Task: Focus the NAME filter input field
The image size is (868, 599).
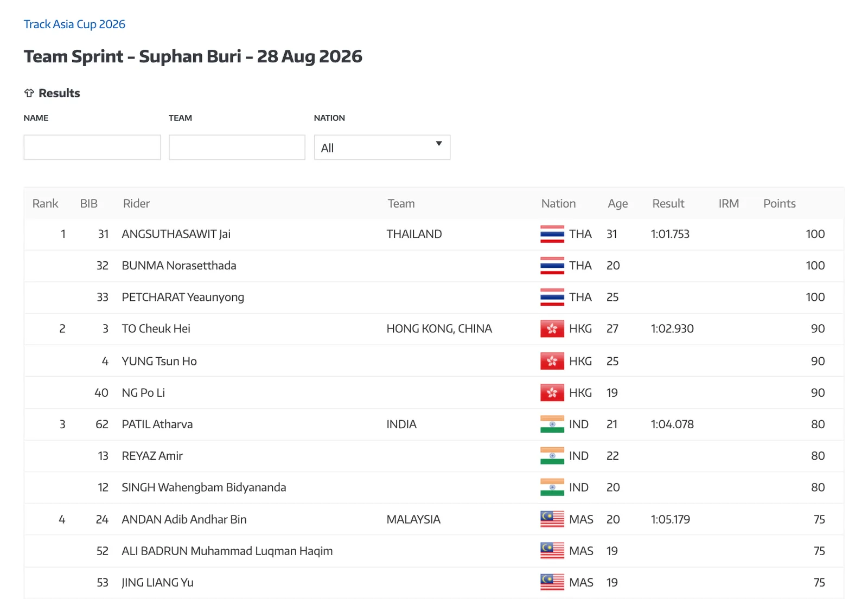Action: (92, 147)
